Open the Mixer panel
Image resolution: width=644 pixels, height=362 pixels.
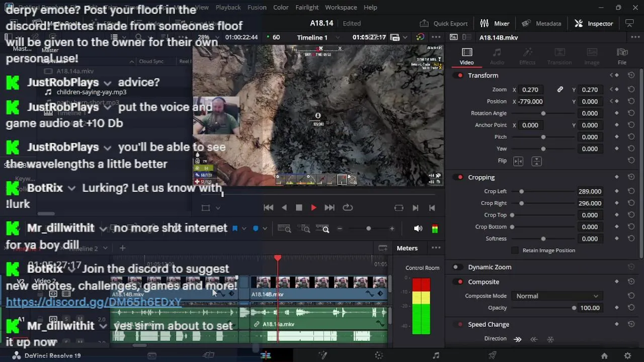495,23
